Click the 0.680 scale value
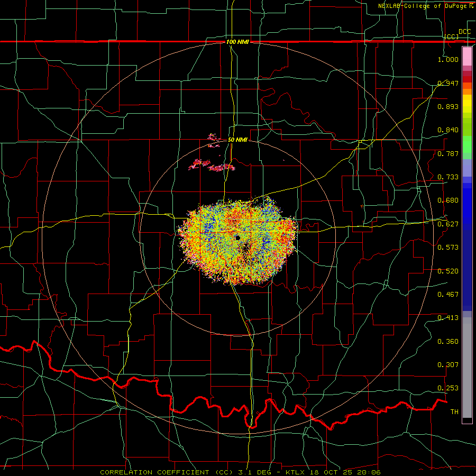The width and height of the screenshot is (476, 476). coord(448,200)
